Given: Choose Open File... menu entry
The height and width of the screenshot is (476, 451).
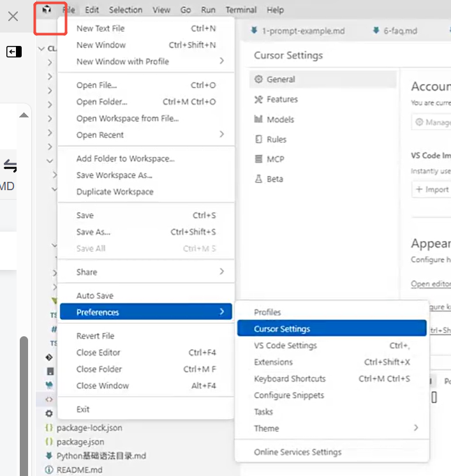Looking at the screenshot, I should click(x=146, y=86).
